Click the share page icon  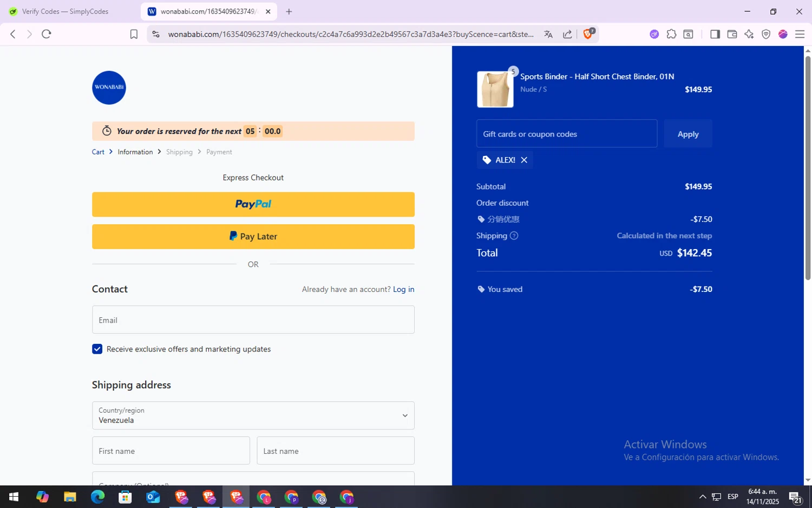point(567,34)
